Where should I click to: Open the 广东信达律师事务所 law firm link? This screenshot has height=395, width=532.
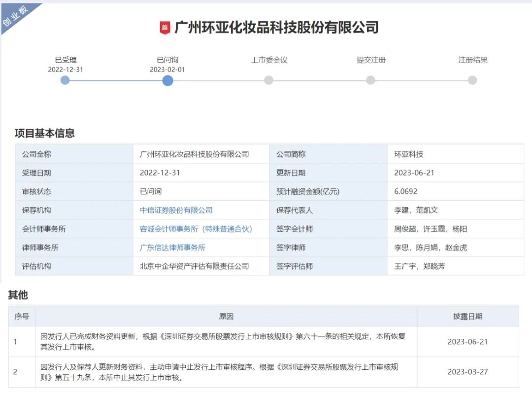(x=173, y=248)
